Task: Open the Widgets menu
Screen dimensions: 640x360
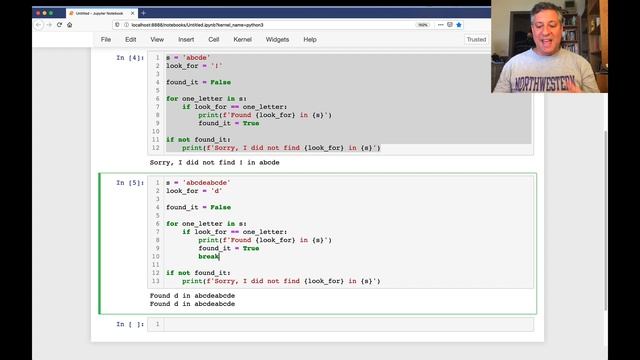Action: [x=277, y=40]
